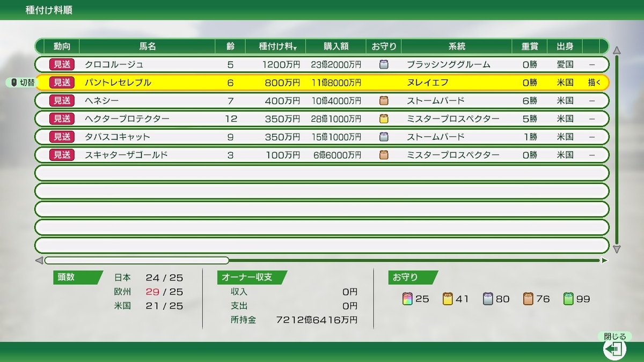Toggle 見送 status for ヘネシー
Viewport: 644px width, 362px height.
62,100
